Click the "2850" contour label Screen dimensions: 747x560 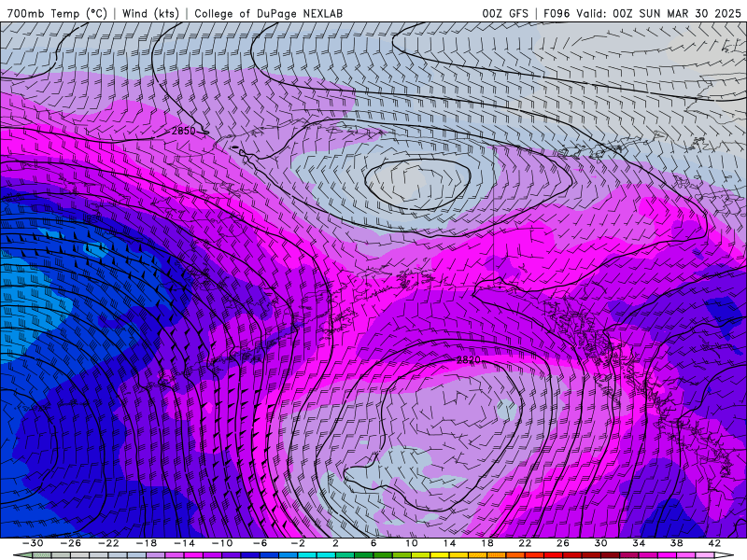click(x=183, y=131)
